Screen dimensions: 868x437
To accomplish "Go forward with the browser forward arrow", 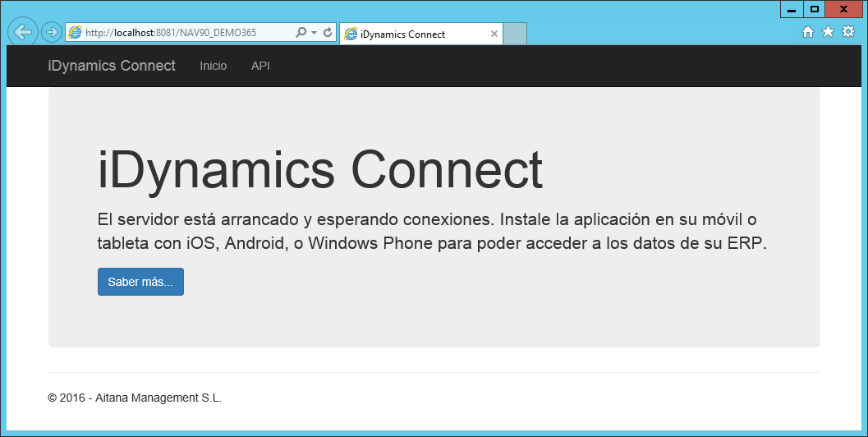I will [x=52, y=32].
